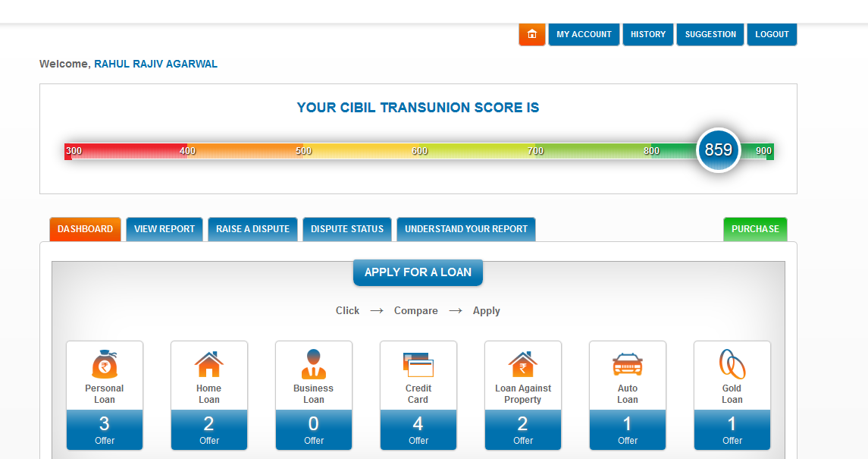Switch to the DASHBOARD tab
868x459 pixels.
click(85, 229)
